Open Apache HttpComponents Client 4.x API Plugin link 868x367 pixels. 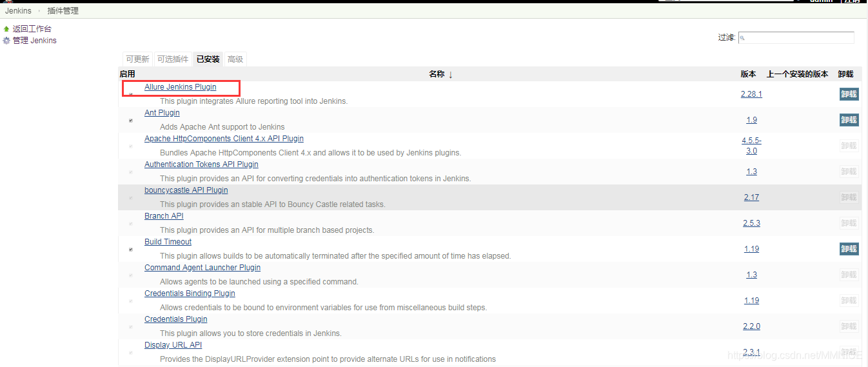[x=224, y=139]
